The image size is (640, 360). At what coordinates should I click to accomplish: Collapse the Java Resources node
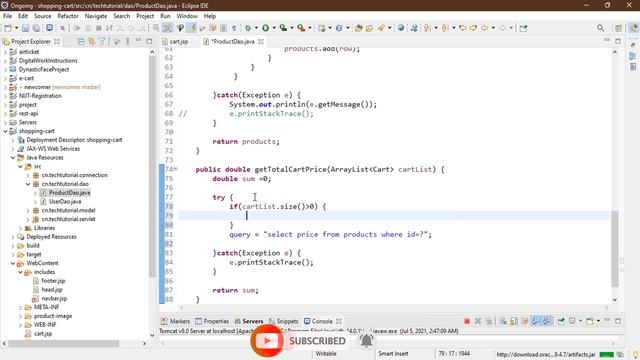pos(13,158)
